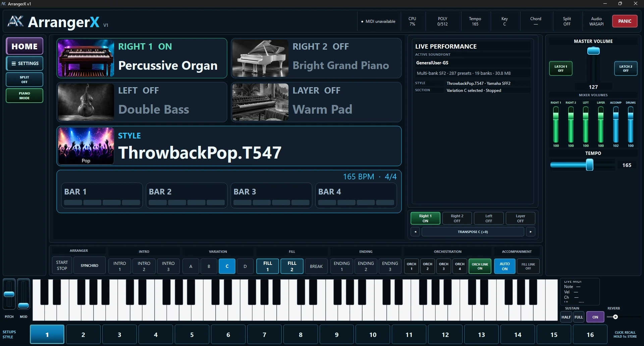Trigger FILL 1
Screen dimensions: 644x346
(268, 266)
